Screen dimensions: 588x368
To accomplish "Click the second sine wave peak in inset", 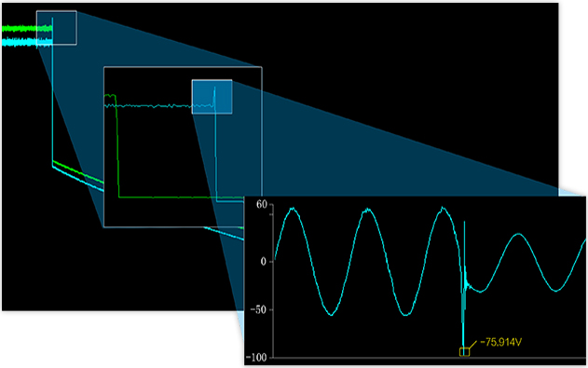I will click(368, 210).
